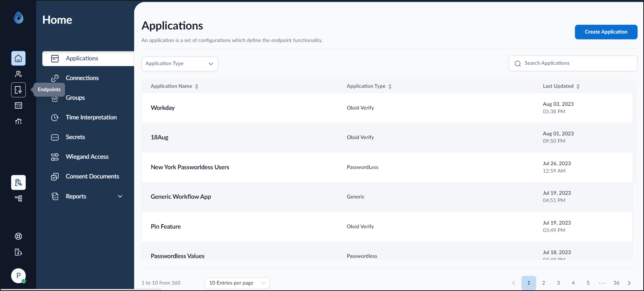Go to next page arrow
This screenshot has height=291, width=644.
point(629,283)
